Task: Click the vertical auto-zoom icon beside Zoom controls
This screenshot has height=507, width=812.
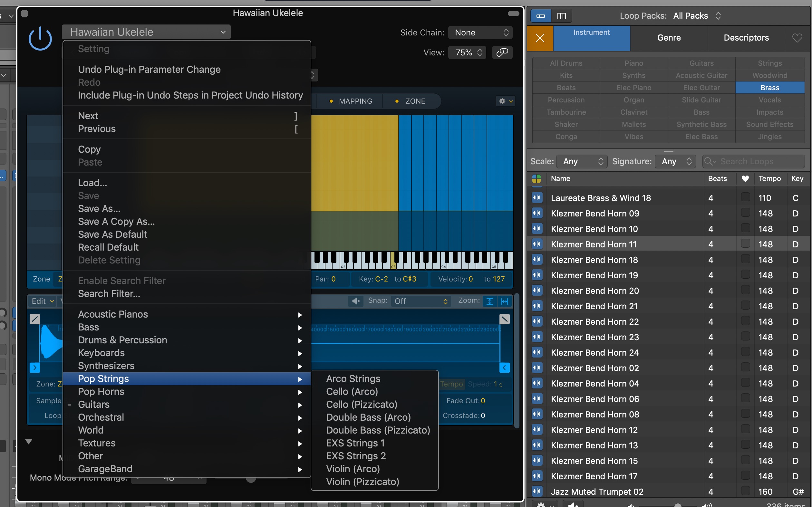Action: [x=490, y=301]
